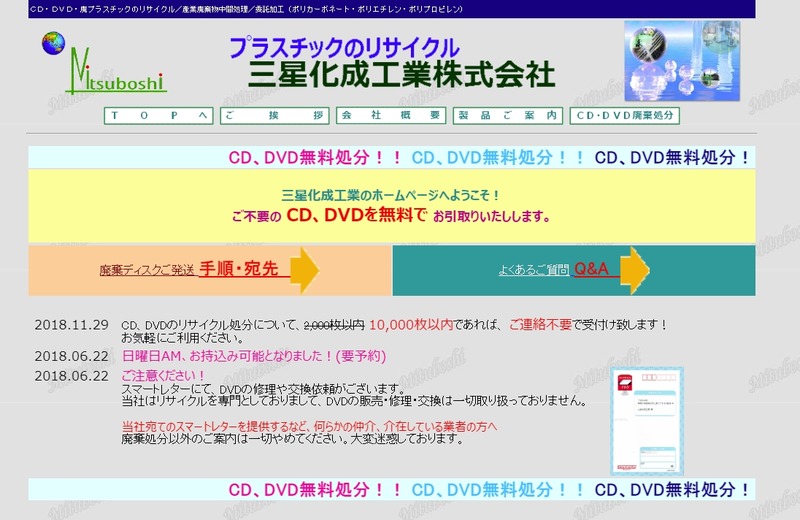
Task: Click the header crystal sphere image
Action: (x=682, y=61)
